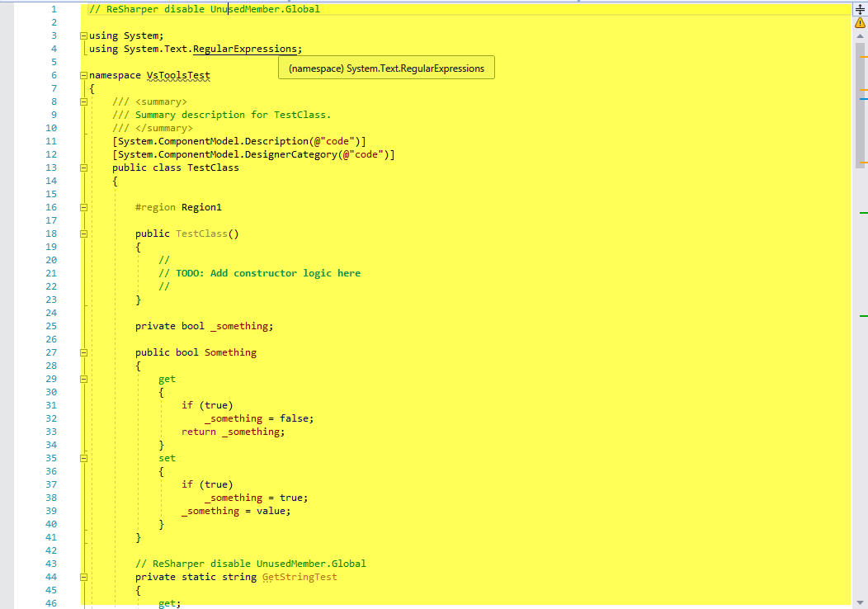This screenshot has width=868, height=609.
Task: Click the RegularExpressions underlined namespace
Action: [x=244, y=49]
